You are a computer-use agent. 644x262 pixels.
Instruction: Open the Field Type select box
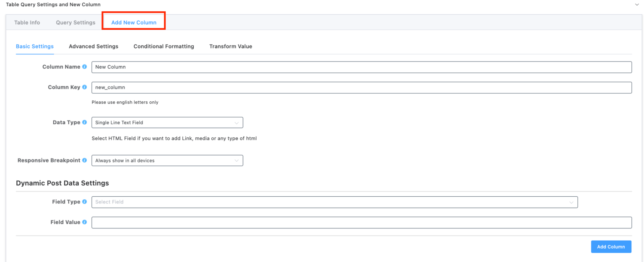coord(334,202)
